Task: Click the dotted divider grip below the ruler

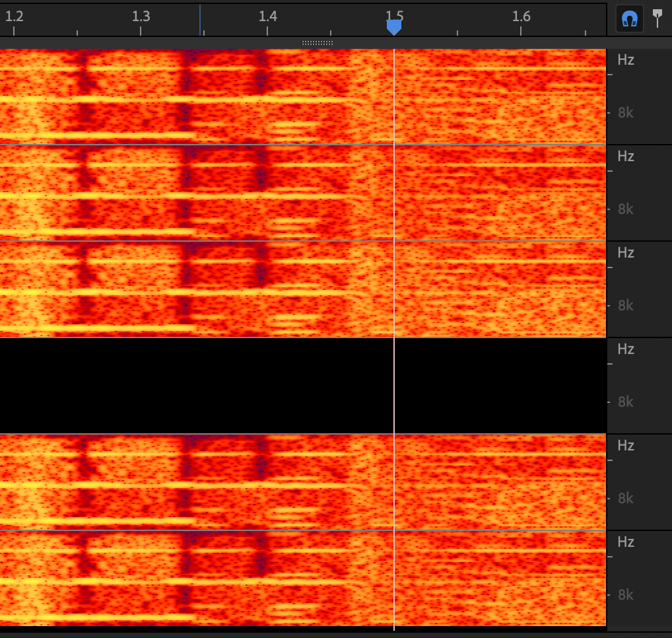Action: click(318, 43)
